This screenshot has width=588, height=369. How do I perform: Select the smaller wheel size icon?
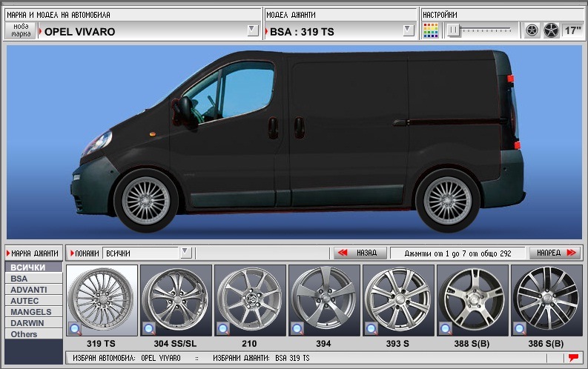coord(532,30)
